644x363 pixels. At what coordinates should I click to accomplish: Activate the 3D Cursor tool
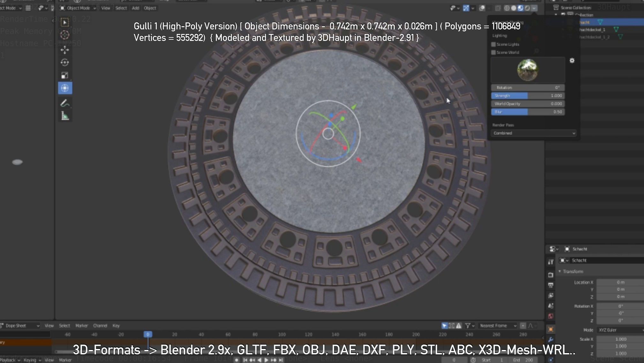[65, 35]
